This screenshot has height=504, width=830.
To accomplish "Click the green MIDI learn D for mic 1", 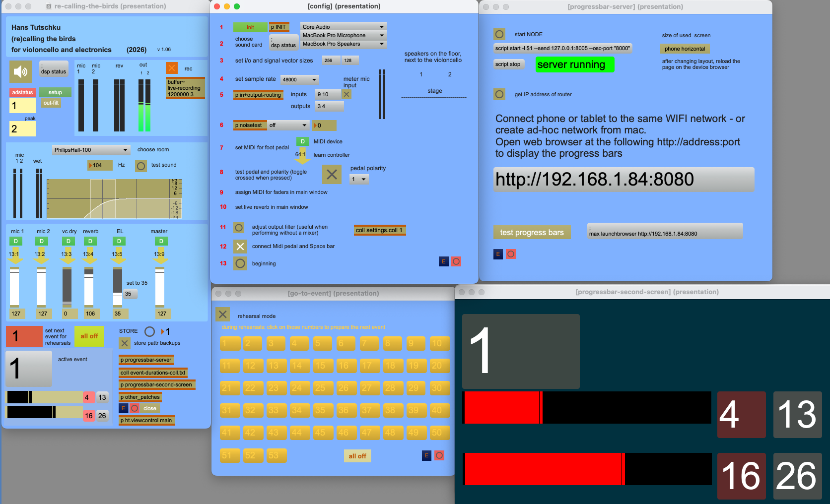I will (16, 241).
